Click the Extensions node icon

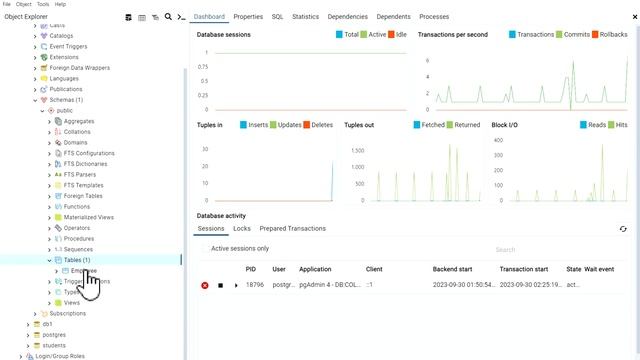pyautogui.click(x=44, y=57)
